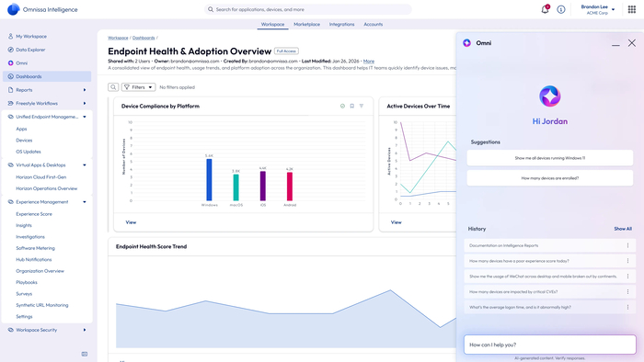Focus the How can I help you? input
644x362 pixels.
click(550, 345)
